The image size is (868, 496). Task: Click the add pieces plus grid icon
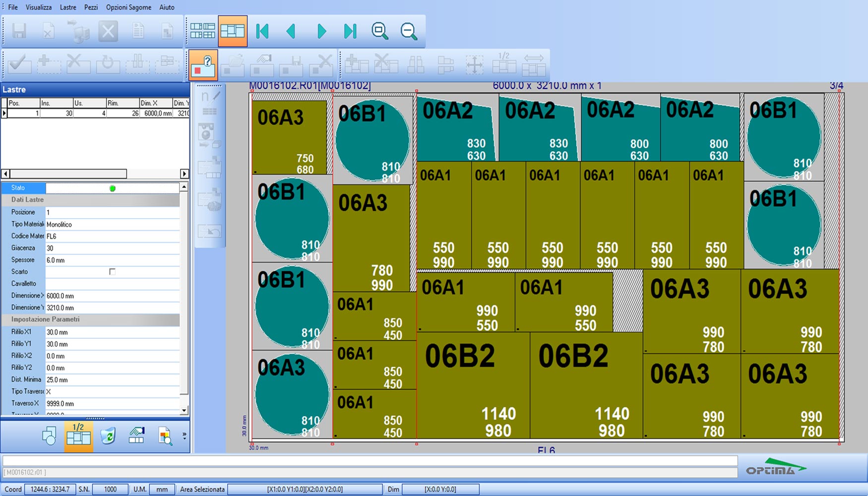[357, 65]
